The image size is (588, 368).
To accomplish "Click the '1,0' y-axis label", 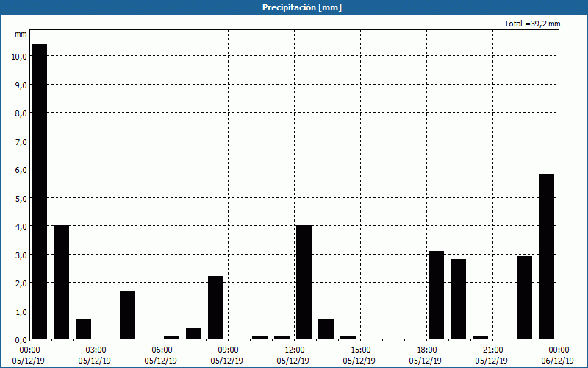I will tap(21, 311).
